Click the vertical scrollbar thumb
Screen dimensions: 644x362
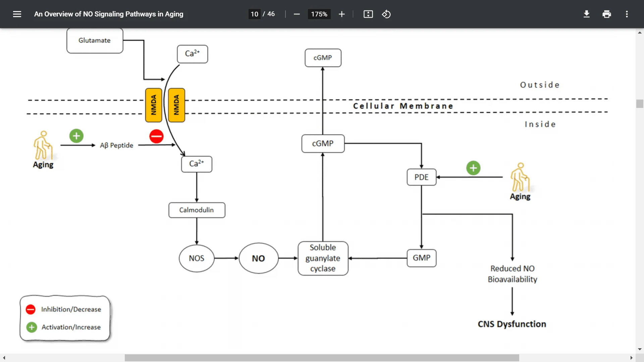(640, 104)
